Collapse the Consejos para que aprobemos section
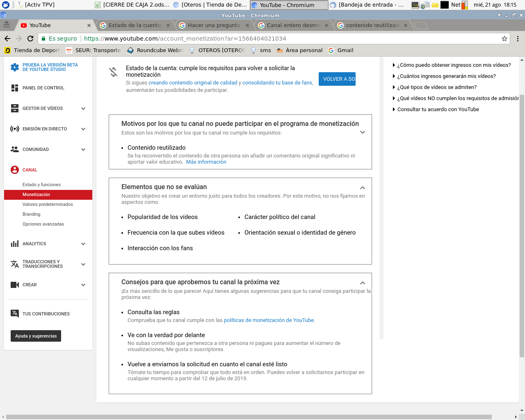This screenshot has height=420, width=525. point(363,283)
